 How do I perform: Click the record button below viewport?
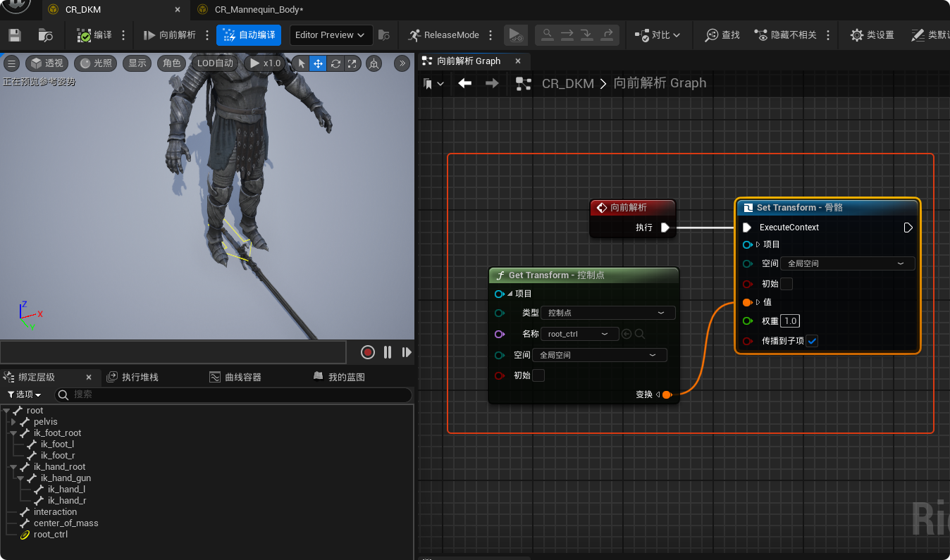(x=367, y=352)
